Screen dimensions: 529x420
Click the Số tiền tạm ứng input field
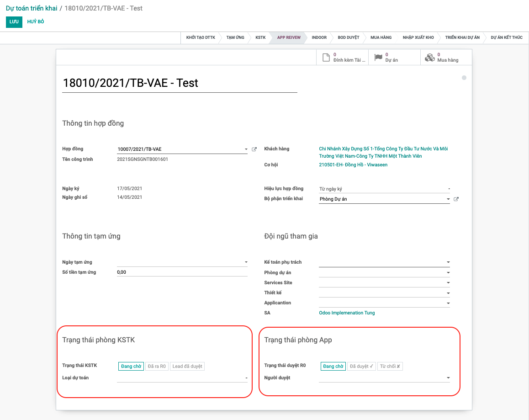[182, 272]
